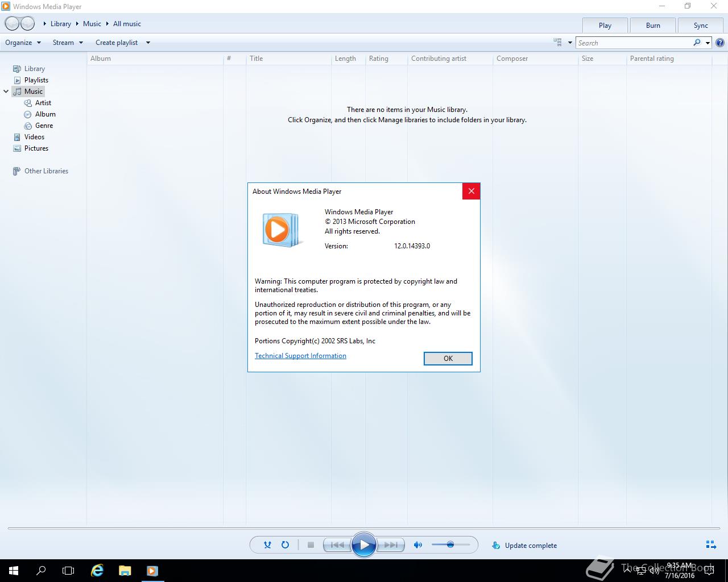Click the navigation Back arrow button

[12, 23]
